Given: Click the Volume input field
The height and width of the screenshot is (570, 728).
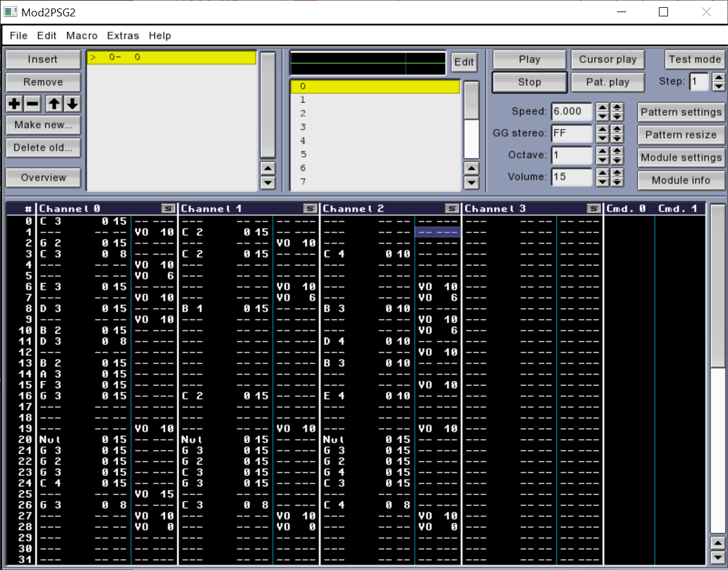Looking at the screenshot, I should point(572,177).
